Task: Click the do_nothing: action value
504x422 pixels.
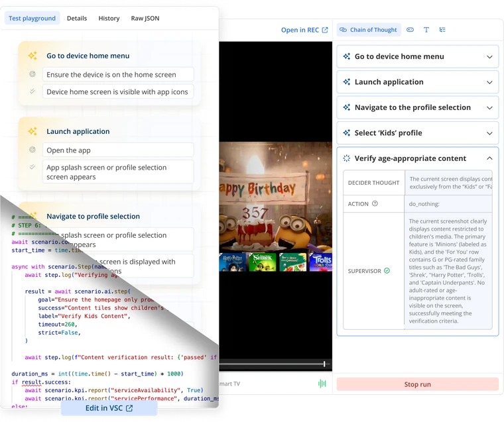Action: coord(424,204)
